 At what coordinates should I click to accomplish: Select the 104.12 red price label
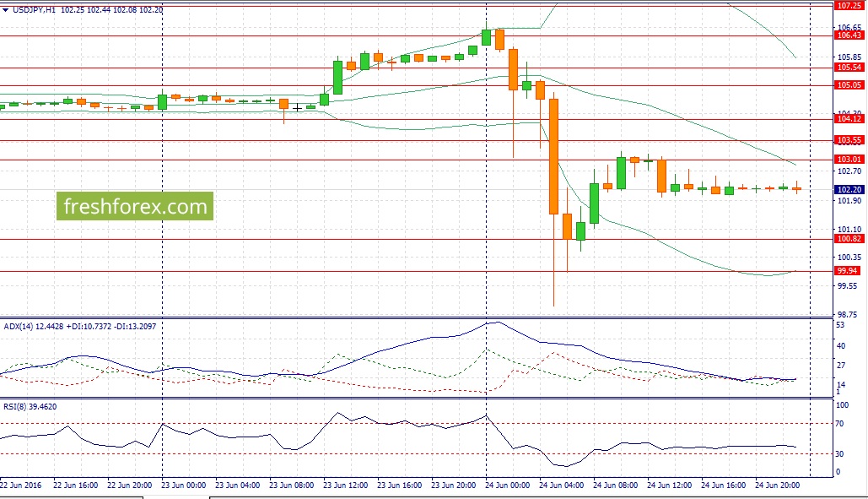click(x=849, y=119)
